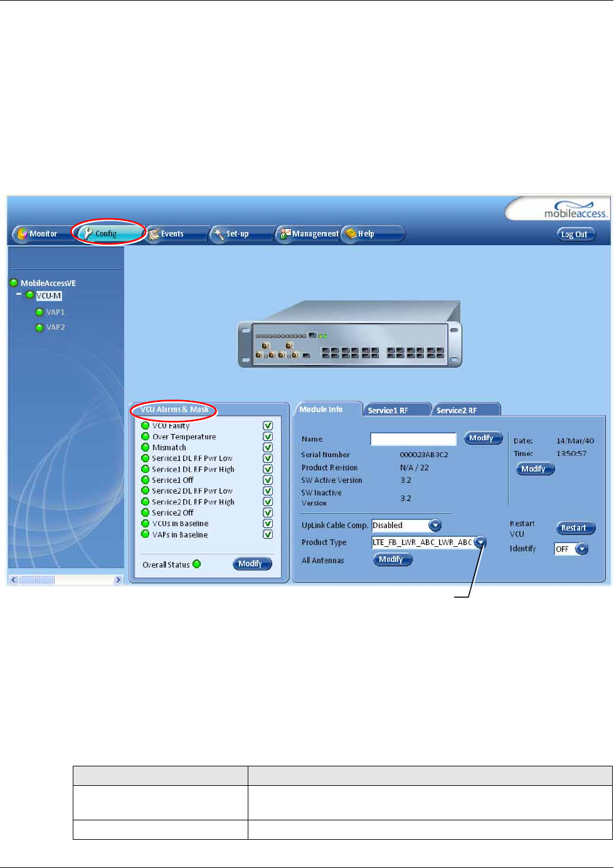Viewport: 614px width, 868px height.
Task: Toggle the Over Temperature mask checkbox
Action: pyautogui.click(x=268, y=437)
